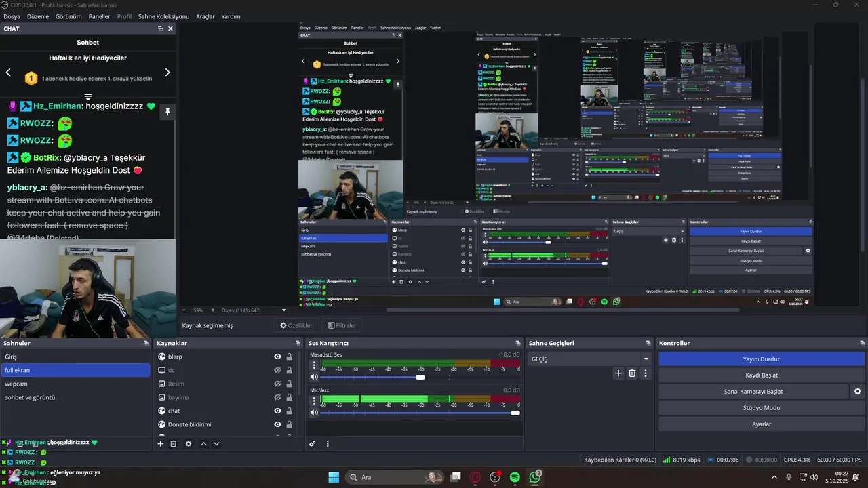
Task: Hide the Donate bildirimi source with its eye icon
Action: coord(277,424)
